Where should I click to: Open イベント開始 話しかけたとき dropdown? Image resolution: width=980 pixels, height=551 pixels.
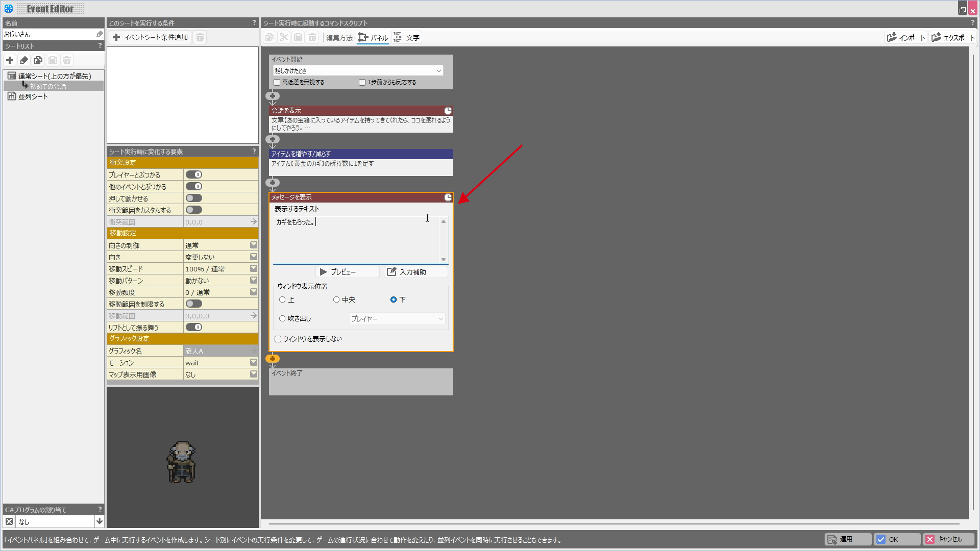coord(358,70)
